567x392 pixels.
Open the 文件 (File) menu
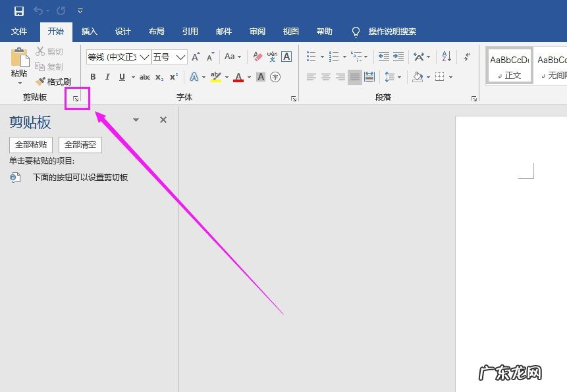[19, 32]
